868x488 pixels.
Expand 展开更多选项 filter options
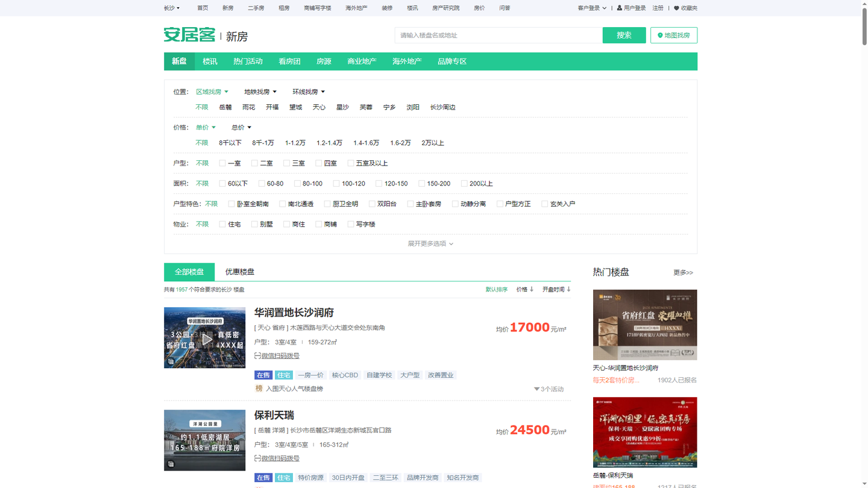(x=430, y=243)
